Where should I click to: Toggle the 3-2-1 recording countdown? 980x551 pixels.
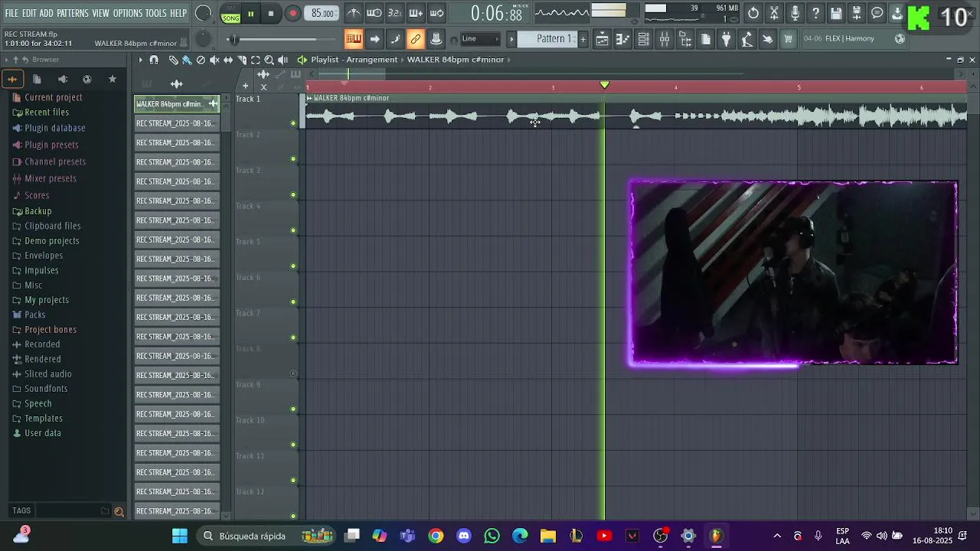394,13
